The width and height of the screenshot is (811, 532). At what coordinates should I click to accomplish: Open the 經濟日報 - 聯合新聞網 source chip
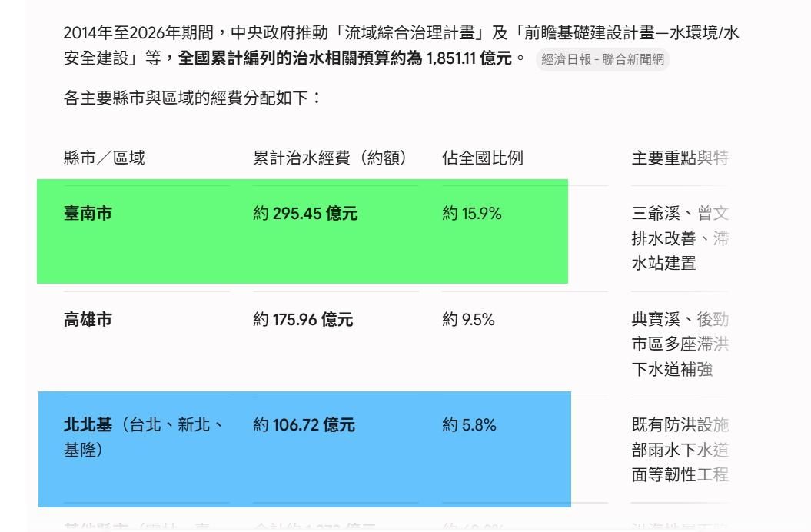tap(603, 59)
